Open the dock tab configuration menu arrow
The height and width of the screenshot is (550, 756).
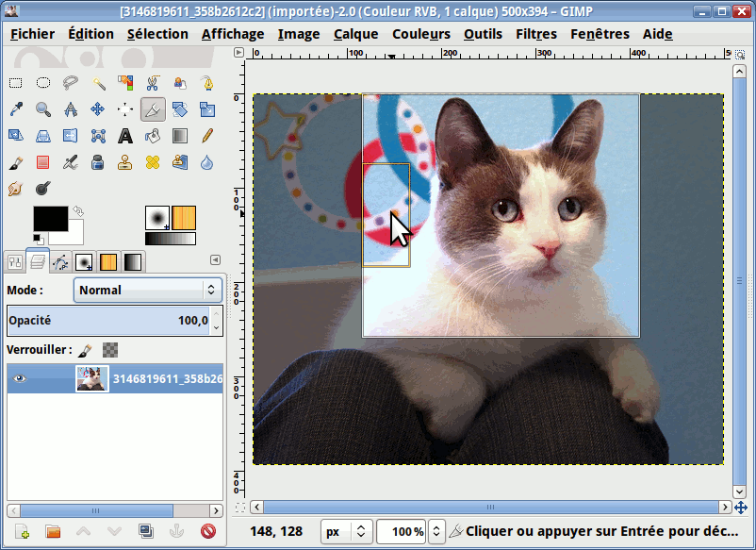216,260
